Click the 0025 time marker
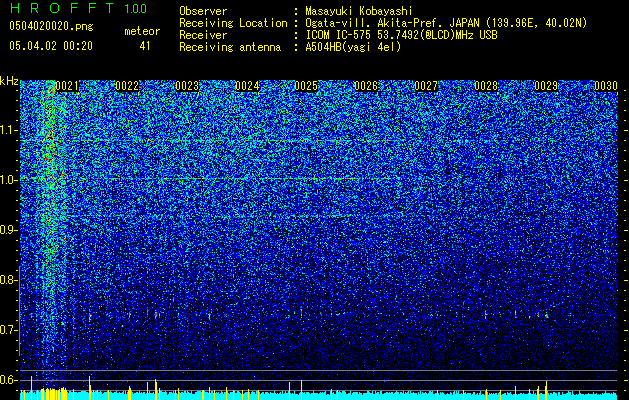This screenshot has height=400, width=629. pyautogui.click(x=306, y=86)
